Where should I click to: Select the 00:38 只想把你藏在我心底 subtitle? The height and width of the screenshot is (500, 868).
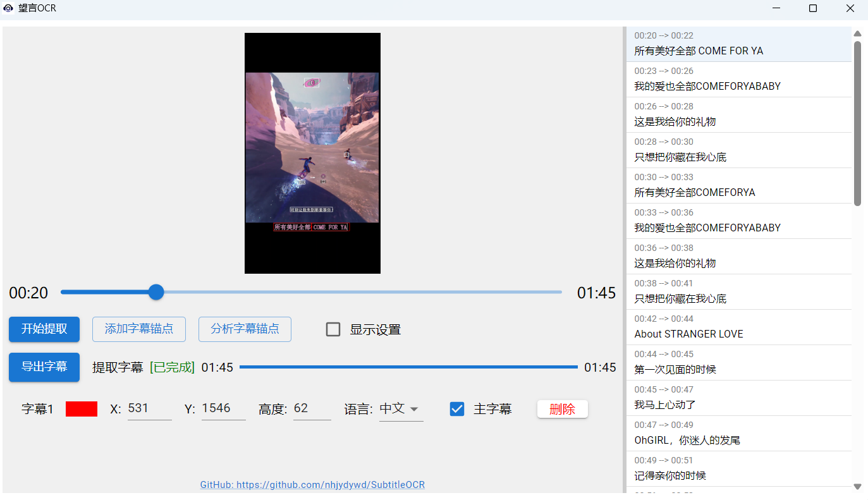(x=738, y=292)
